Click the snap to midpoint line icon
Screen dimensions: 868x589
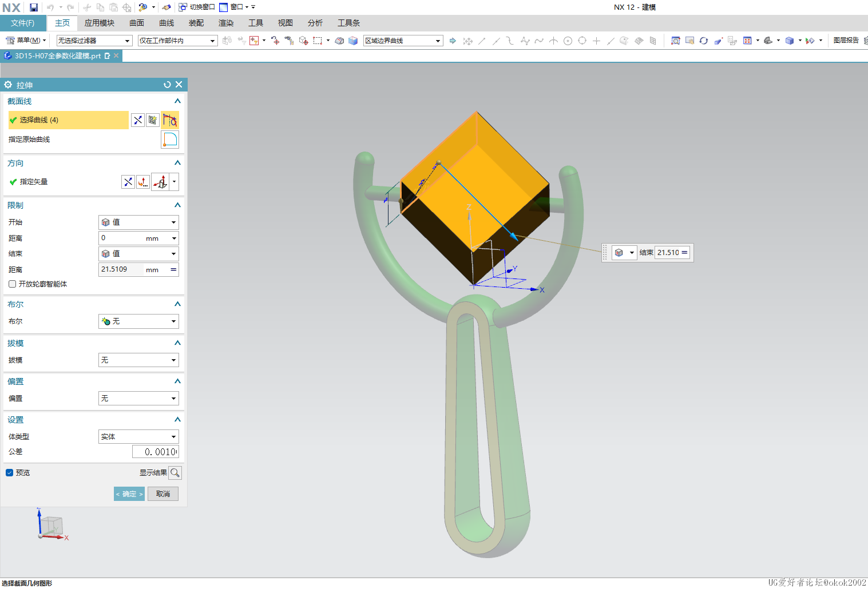point(496,41)
